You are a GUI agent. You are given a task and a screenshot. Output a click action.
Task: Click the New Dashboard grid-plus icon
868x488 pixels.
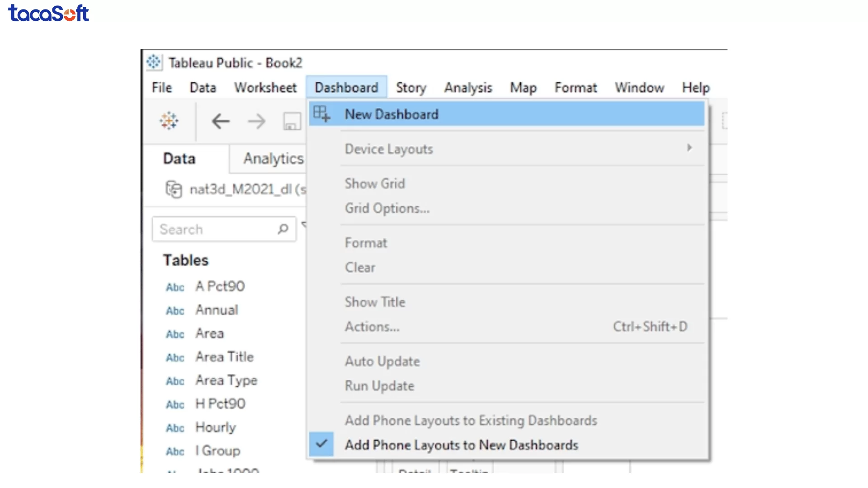point(322,114)
